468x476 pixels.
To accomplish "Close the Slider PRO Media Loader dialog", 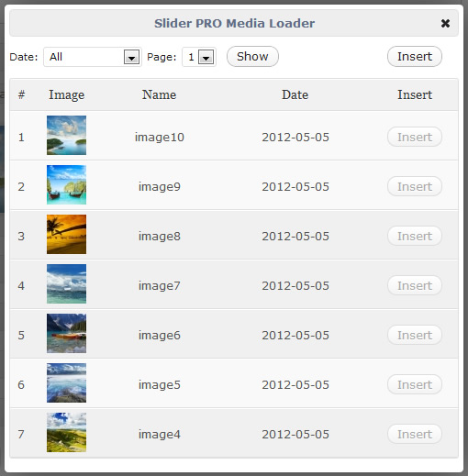I will [x=445, y=23].
